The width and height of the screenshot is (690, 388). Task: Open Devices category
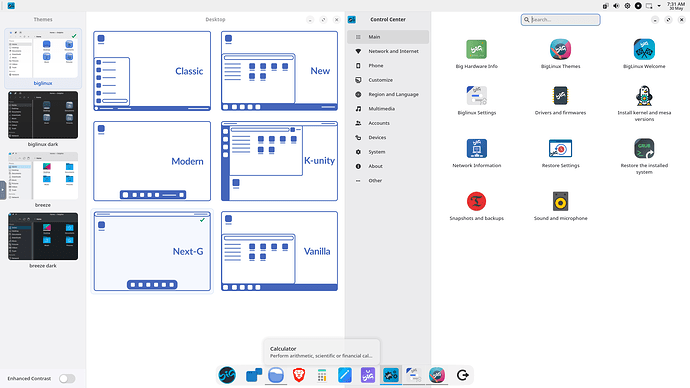(388, 137)
